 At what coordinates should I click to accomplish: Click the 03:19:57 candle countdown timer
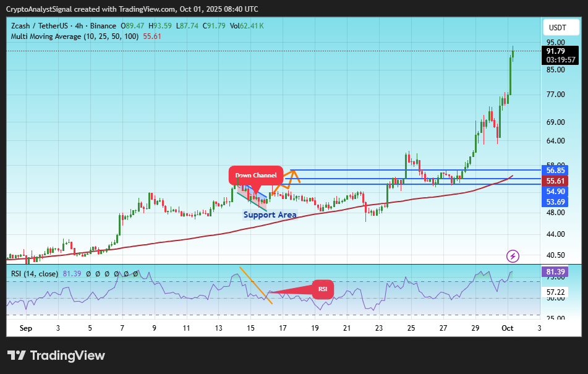click(561, 60)
